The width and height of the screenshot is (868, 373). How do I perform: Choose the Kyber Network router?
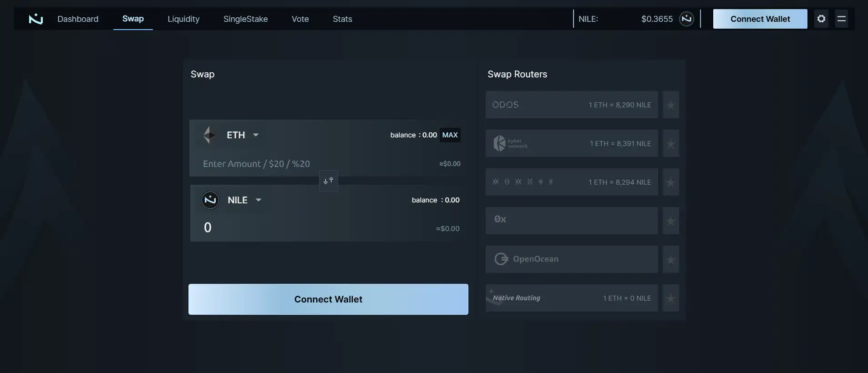(571, 143)
